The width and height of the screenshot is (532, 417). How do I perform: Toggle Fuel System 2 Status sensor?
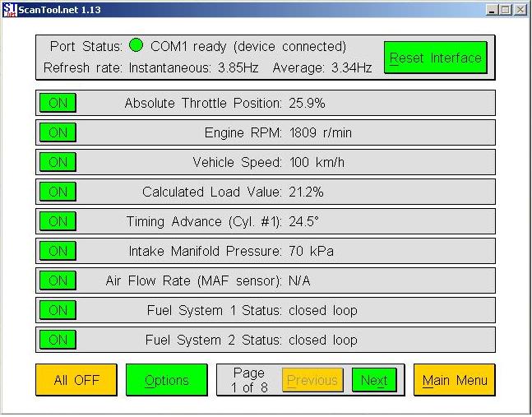pos(58,340)
